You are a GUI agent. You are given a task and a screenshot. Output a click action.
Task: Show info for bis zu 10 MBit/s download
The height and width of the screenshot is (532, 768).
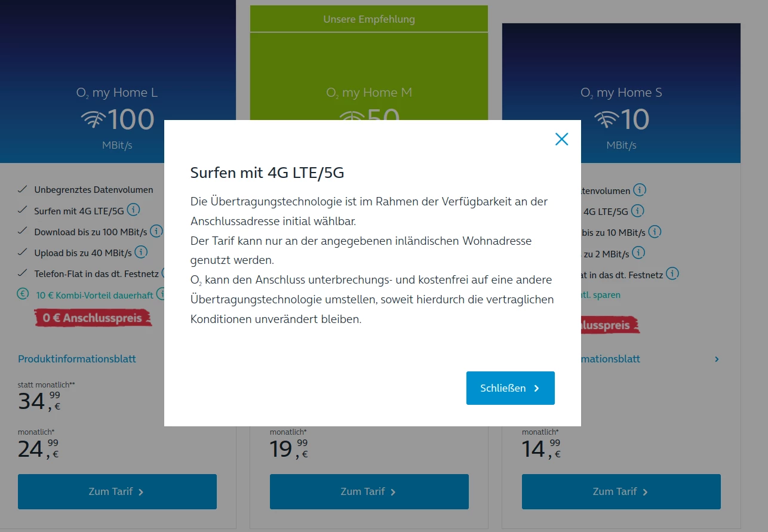(655, 232)
